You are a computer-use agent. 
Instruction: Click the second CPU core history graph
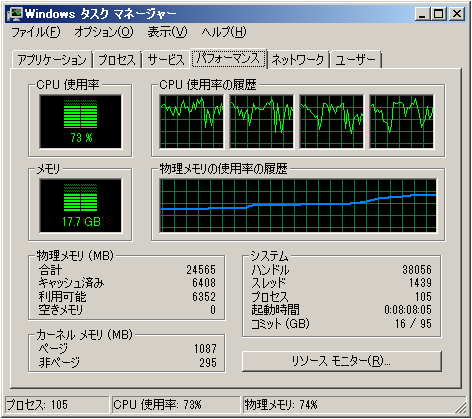262,121
